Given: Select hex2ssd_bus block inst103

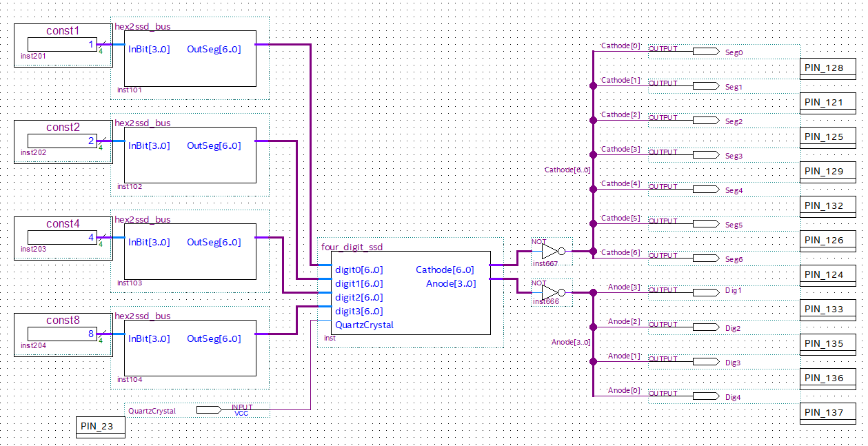Looking at the screenshot, I should (190, 251).
